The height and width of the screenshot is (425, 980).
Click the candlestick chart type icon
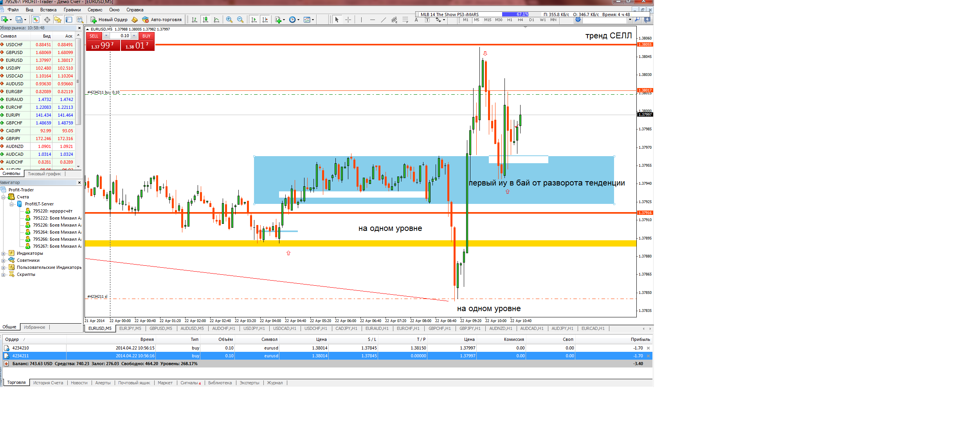coord(205,20)
